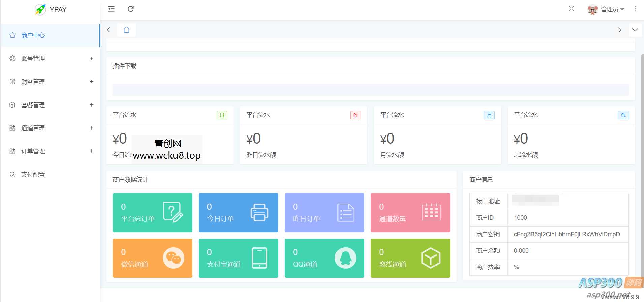Viewport: 644px width, 302px height.
Task: Open the tab actions dropdown chevron
Action: coord(635,30)
